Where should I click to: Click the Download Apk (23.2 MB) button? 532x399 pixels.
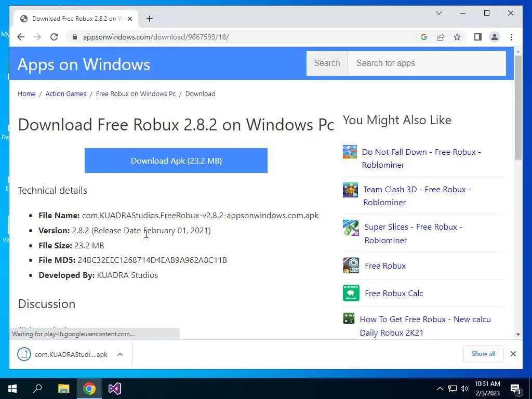[x=176, y=161]
